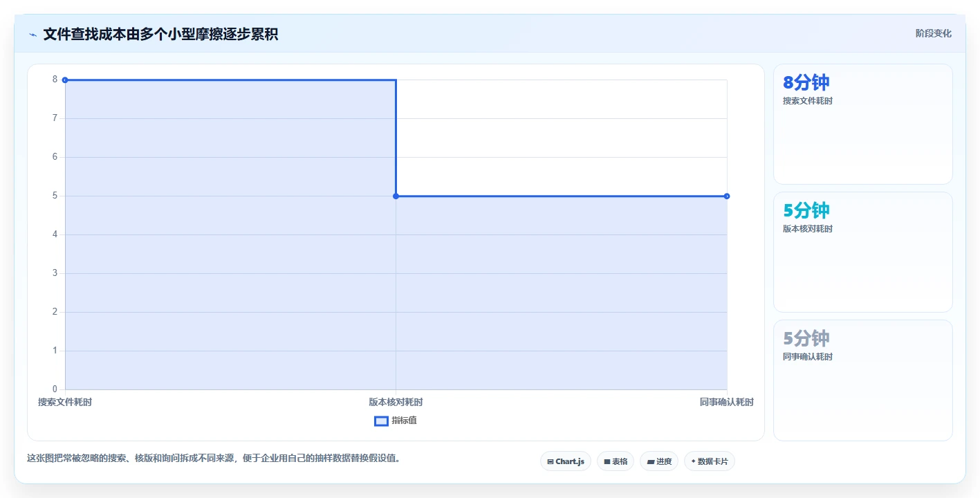Open the 5分钟 同事确认耗时 card
Image resolution: width=980 pixels, height=498 pixels.
tap(863, 380)
